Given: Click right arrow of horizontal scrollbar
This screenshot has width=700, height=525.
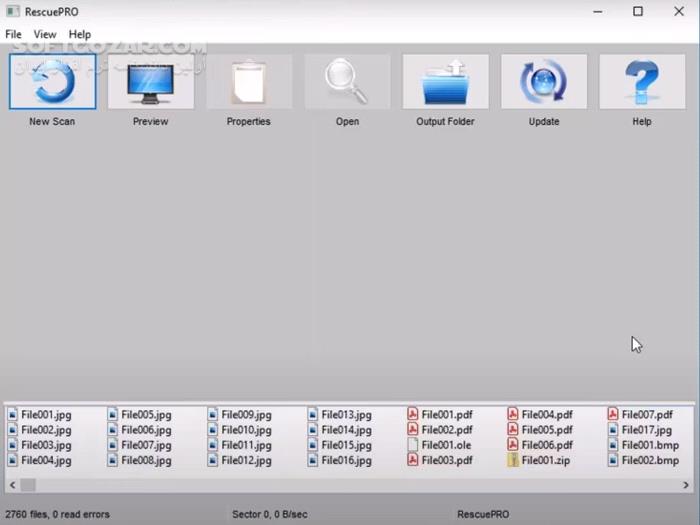Looking at the screenshot, I should click(686, 485).
